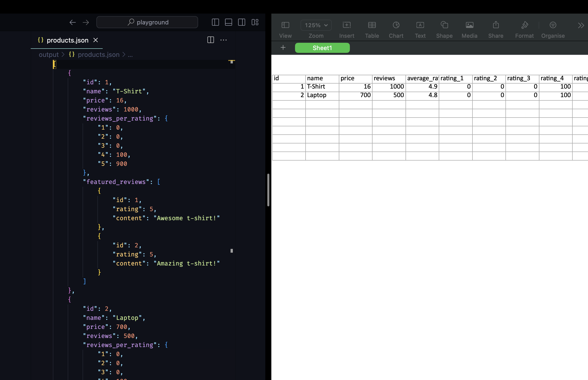
Task: Expand the breadcrumb path in VS Code
Action: coord(130,54)
